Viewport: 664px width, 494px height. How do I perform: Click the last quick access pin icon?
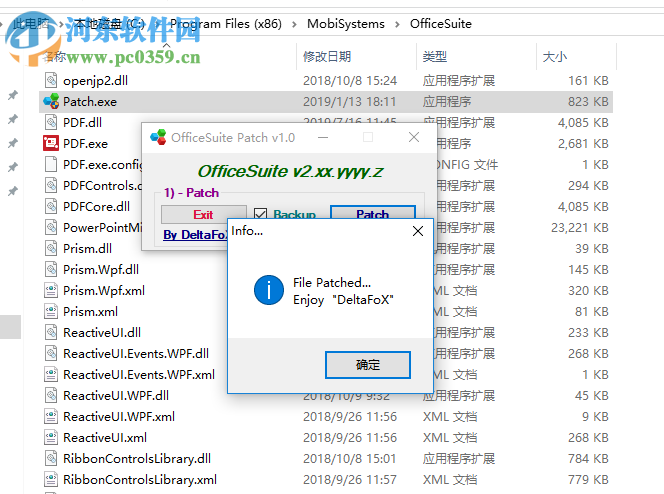coord(13,190)
